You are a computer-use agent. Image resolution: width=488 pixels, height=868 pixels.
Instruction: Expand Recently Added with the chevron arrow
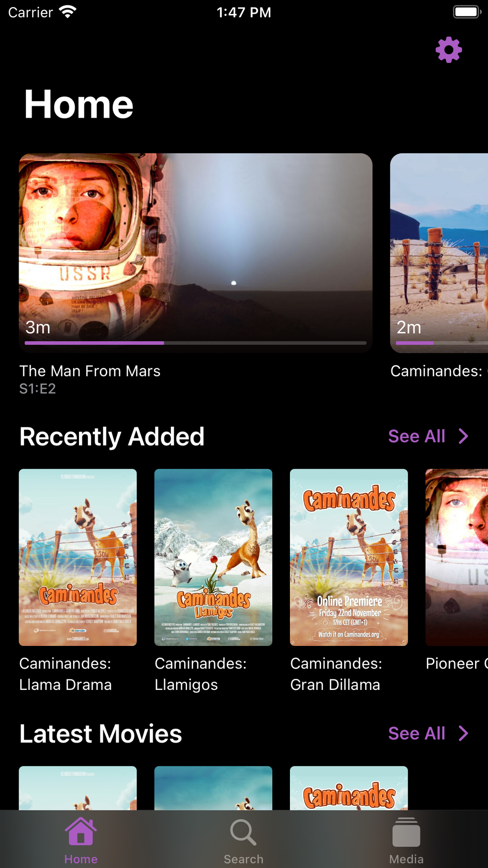pyautogui.click(x=463, y=436)
